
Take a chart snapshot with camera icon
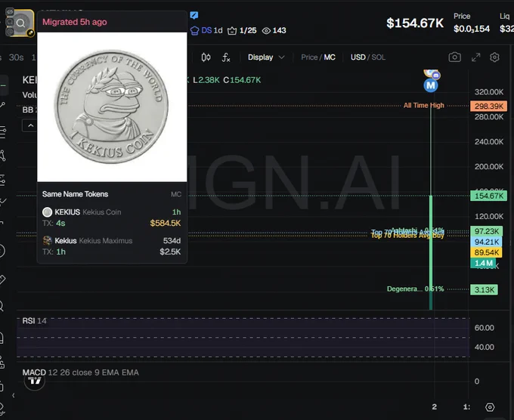(x=455, y=57)
